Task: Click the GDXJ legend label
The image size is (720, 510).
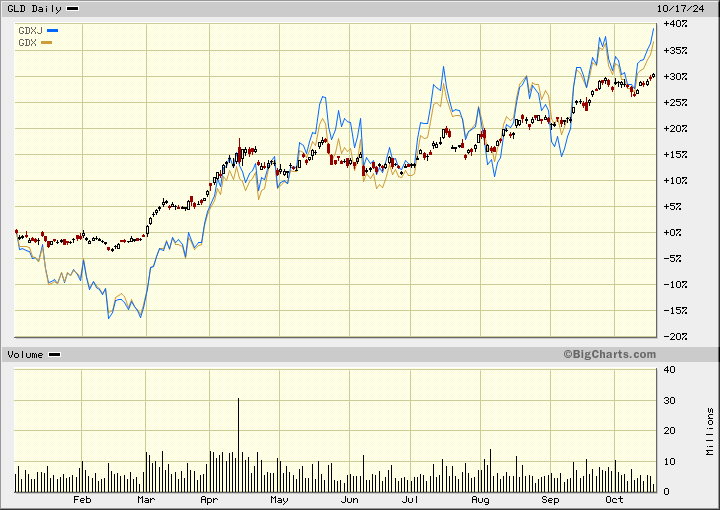Action: pos(30,31)
